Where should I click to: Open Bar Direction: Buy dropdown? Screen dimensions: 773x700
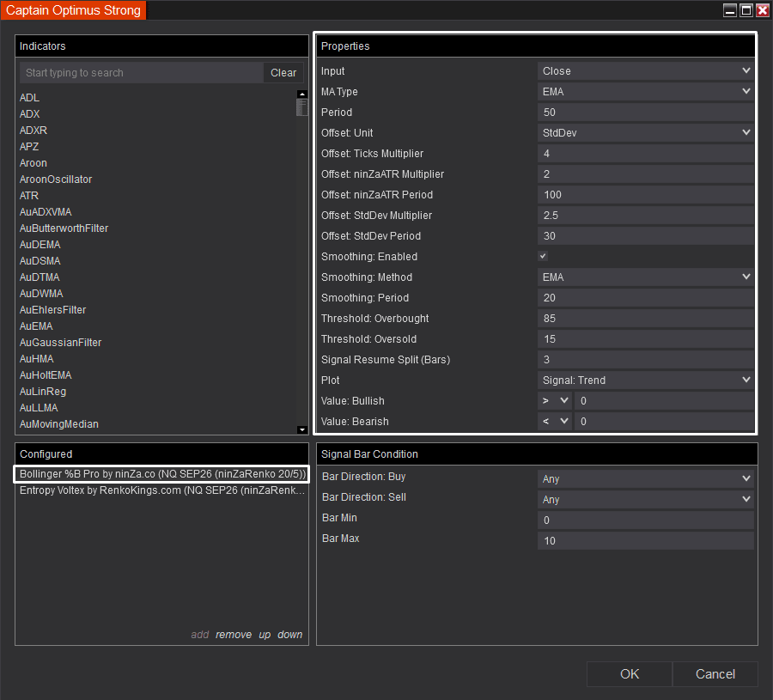coord(645,478)
